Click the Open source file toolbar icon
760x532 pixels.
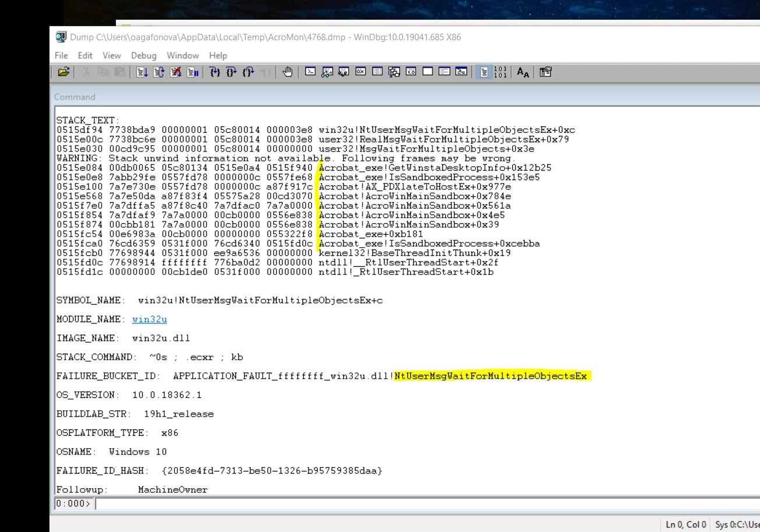click(64, 72)
